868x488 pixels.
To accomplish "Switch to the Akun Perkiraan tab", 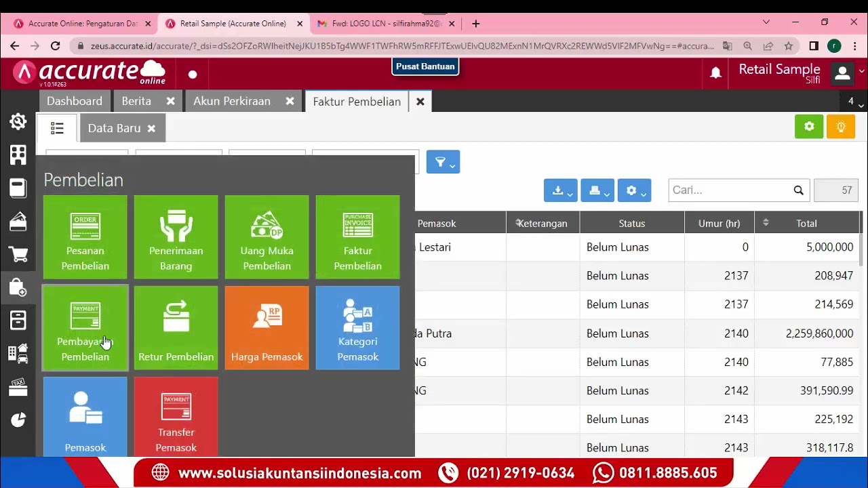I will pyautogui.click(x=232, y=101).
